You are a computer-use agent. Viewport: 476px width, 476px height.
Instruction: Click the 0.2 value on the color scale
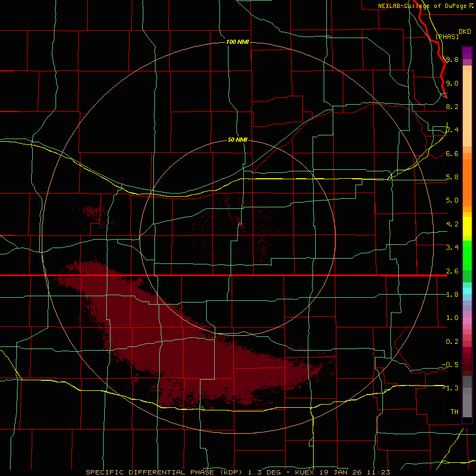click(x=452, y=342)
